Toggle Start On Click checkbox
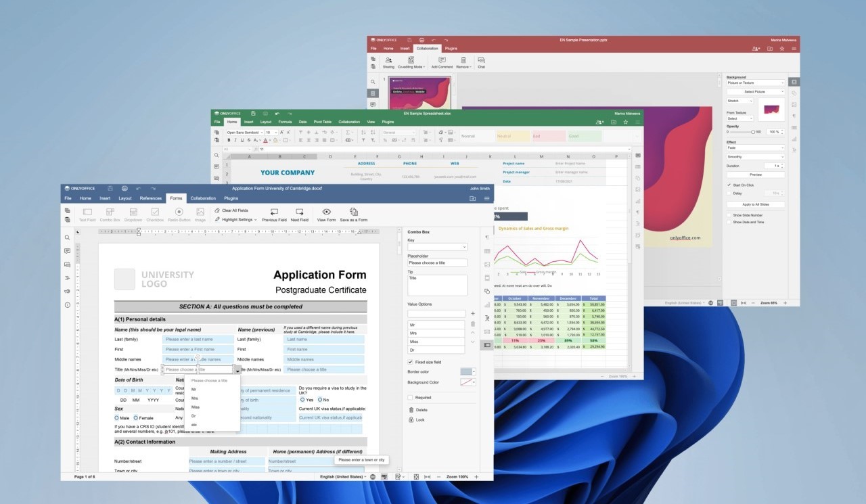Screen dimensions: 866x504 coord(729,185)
